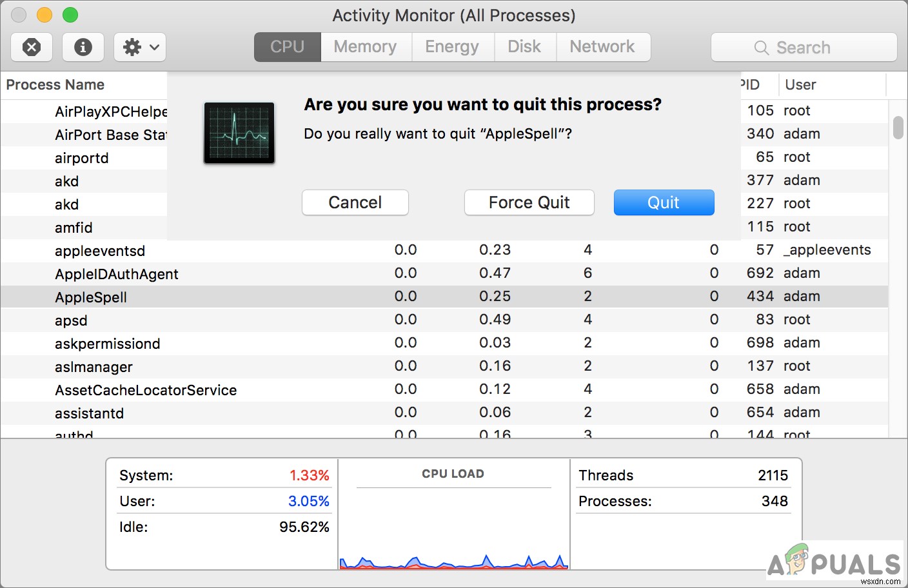
Task: Click the magnifying glass in the search field
Action: pos(761,47)
